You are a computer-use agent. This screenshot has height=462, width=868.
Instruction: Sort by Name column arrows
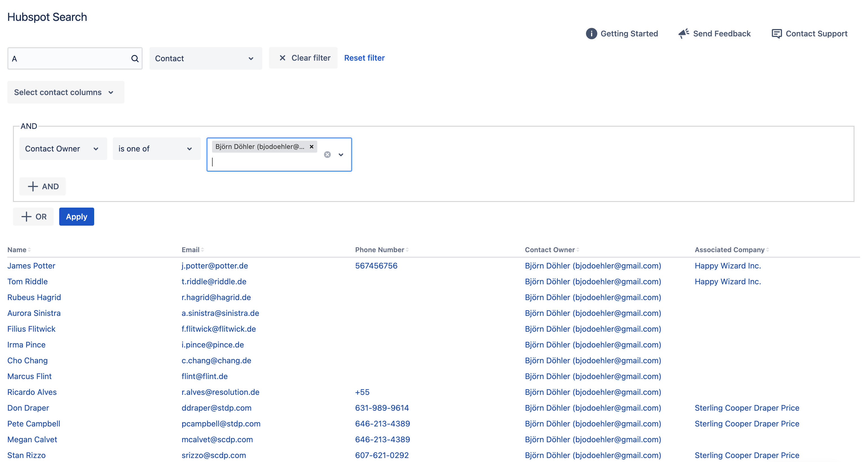29,250
